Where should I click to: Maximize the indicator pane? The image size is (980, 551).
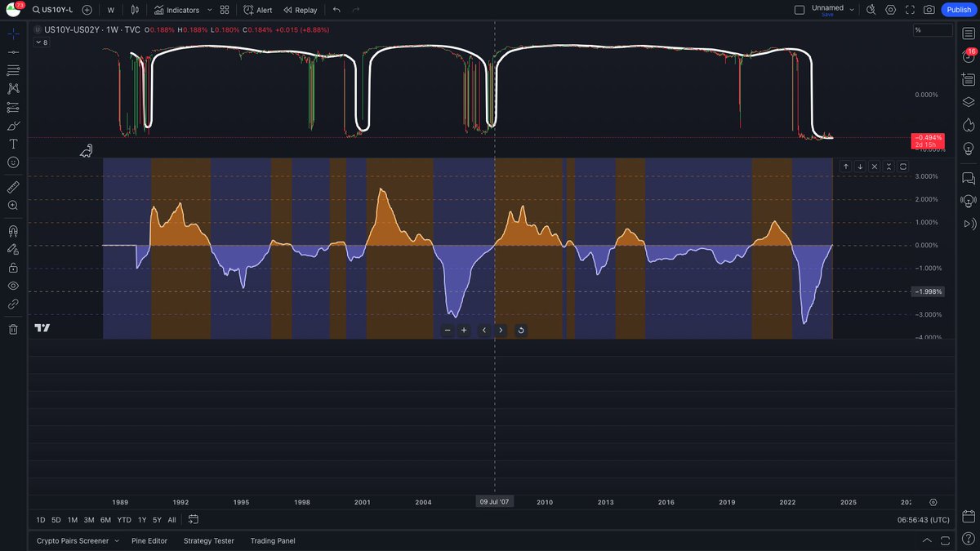[x=903, y=167]
